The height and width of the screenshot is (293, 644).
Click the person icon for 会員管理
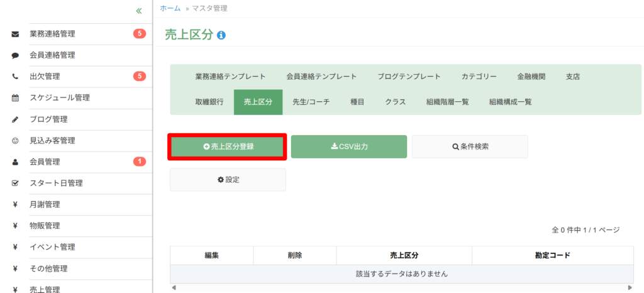point(15,162)
